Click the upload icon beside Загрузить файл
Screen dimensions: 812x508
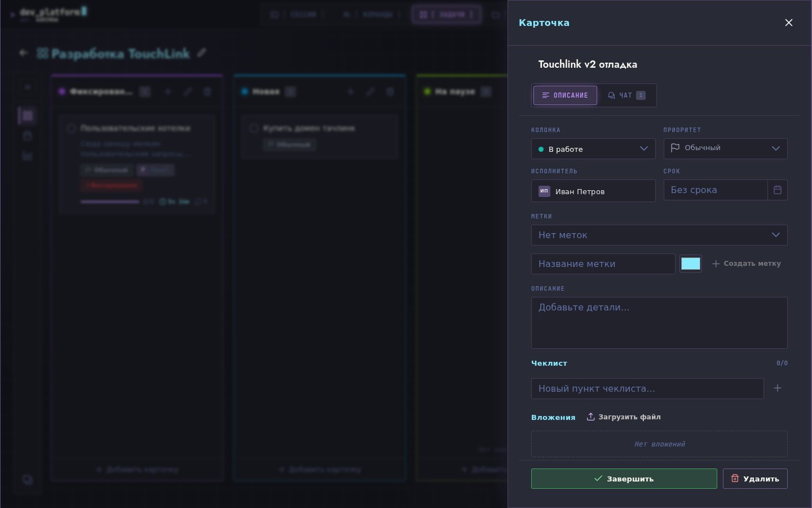click(590, 417)
